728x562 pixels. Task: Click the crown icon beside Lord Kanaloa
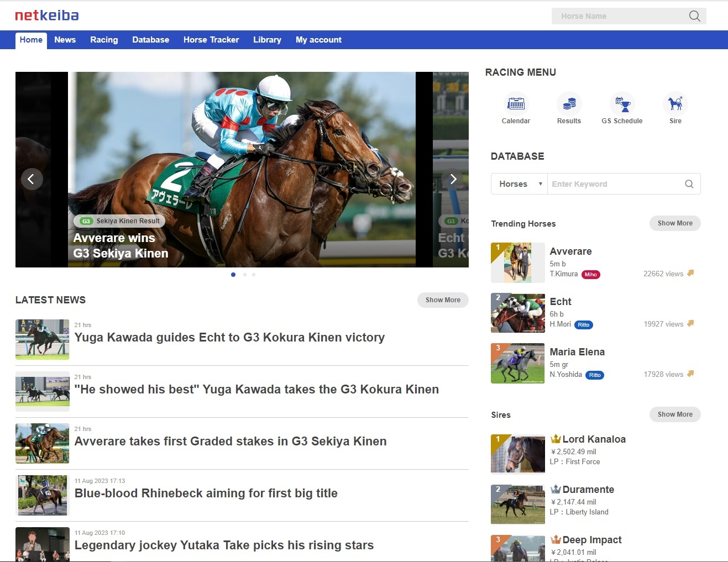556,438
